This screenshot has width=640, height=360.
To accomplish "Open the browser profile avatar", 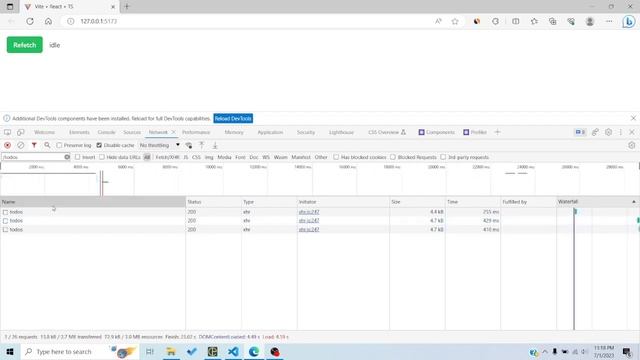I will [589, 21].
